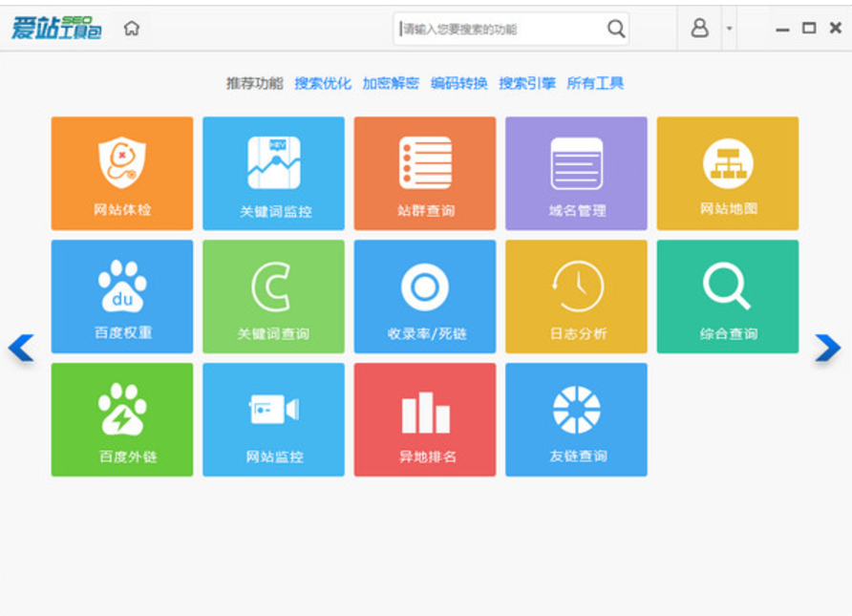Open the 收录率/死链 inclusion rate tool
This screenshot has height=616, width=852.
pyautogui.click(x=424, y=296)
